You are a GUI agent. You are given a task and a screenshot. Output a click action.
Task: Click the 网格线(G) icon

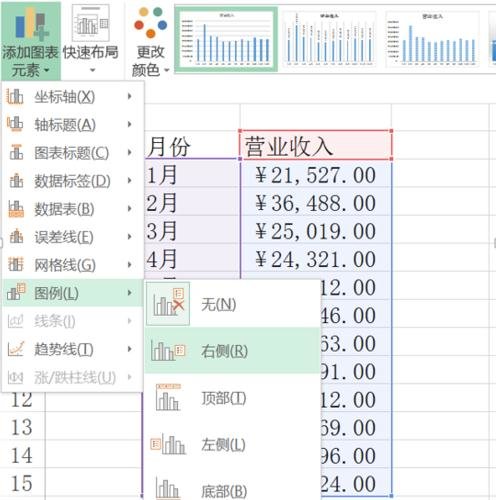pos(16,265)
